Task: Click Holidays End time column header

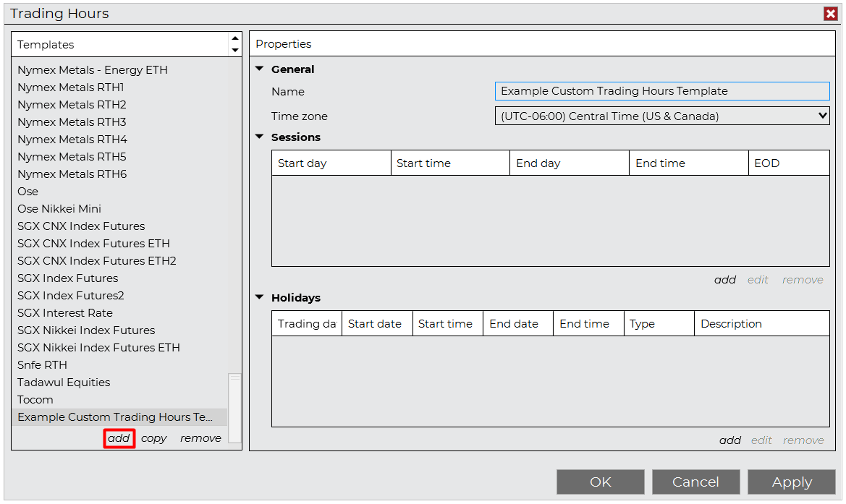Action: 588,323
